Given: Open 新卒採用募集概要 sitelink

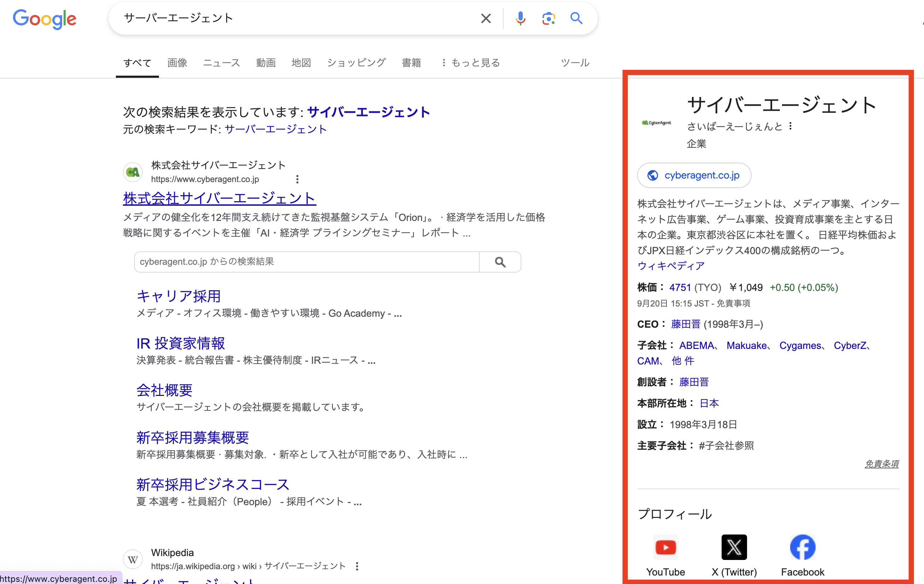Looking at the screenshot, I should click(x=192, y=438).
